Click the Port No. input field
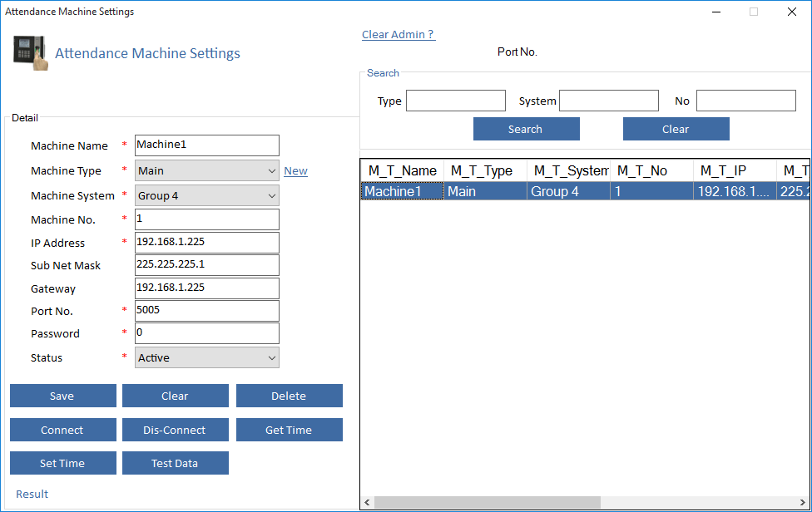The height and width of the screenshot is (512, 812). point(206,311)
